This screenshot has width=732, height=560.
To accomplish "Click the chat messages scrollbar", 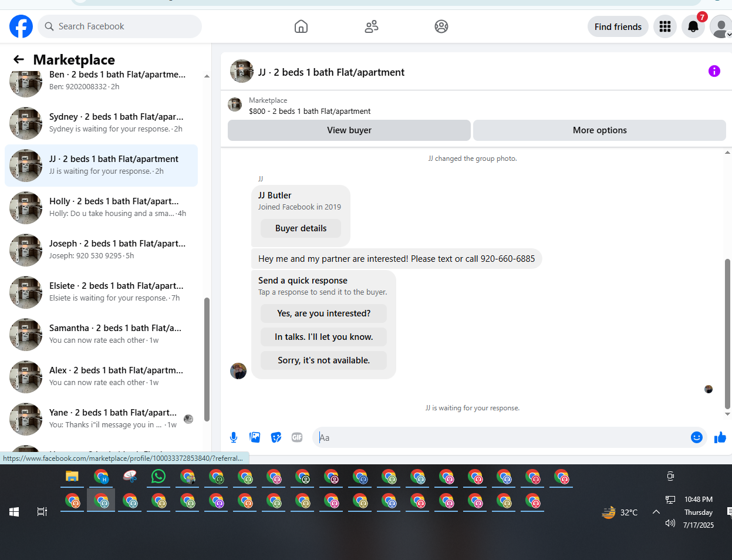I will coord(728,333).
